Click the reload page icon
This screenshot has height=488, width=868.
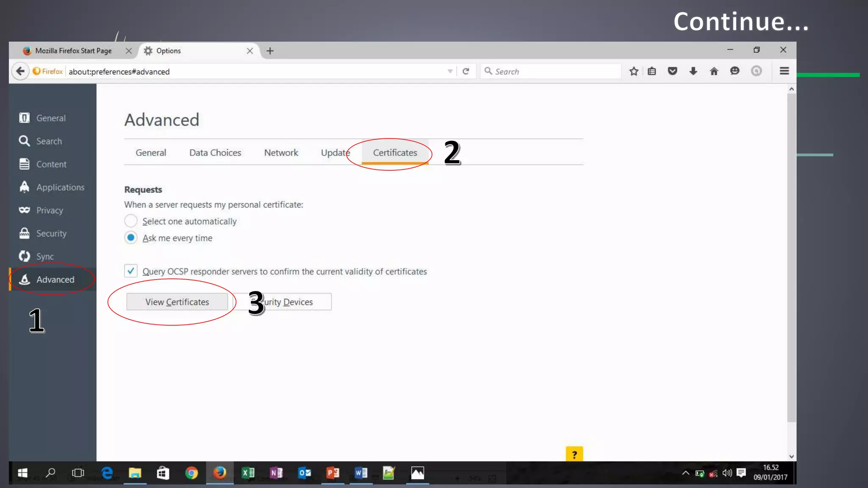466,71
